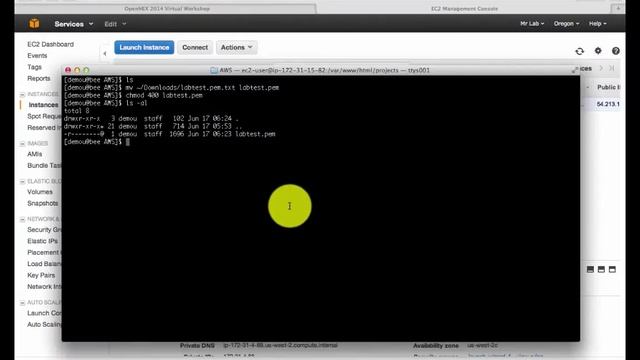This screenshot has height=360, width=640.
Task: Click the Launch Instance button
Action: click(144, 47)
